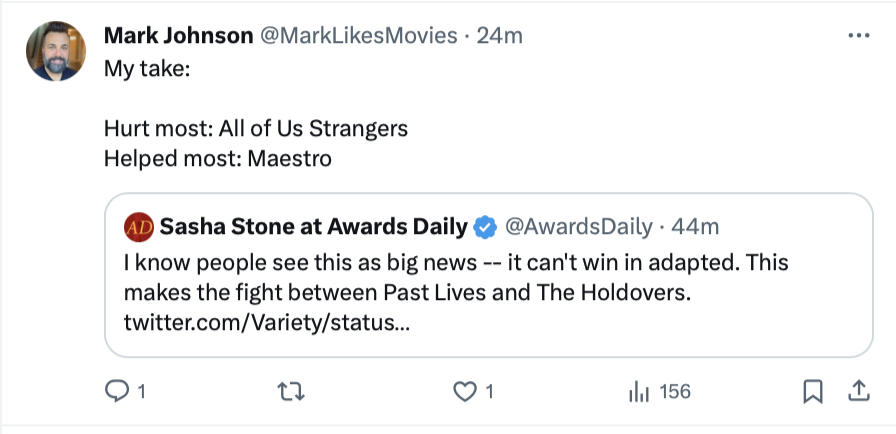Screen dimensions: 896x434
Task: Open Sasha Stone at Awards Daily profile
Action: tap(313, 227)
